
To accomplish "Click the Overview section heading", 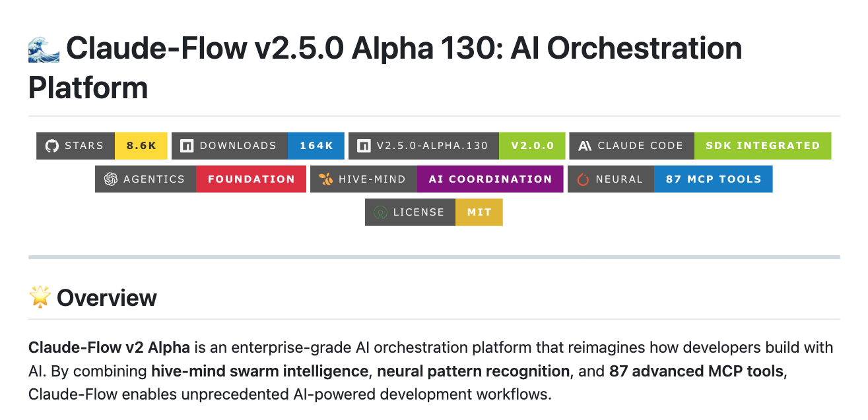I will click(x=107, y=298).
